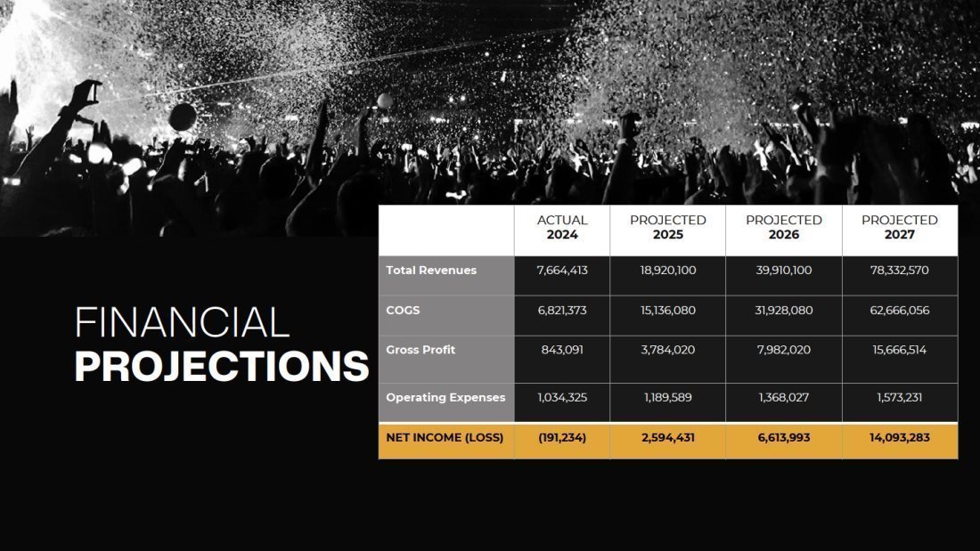Select the PROJECTED 2027 column header
This screenshot has width=980, height=551.
[x=900, y=230]
